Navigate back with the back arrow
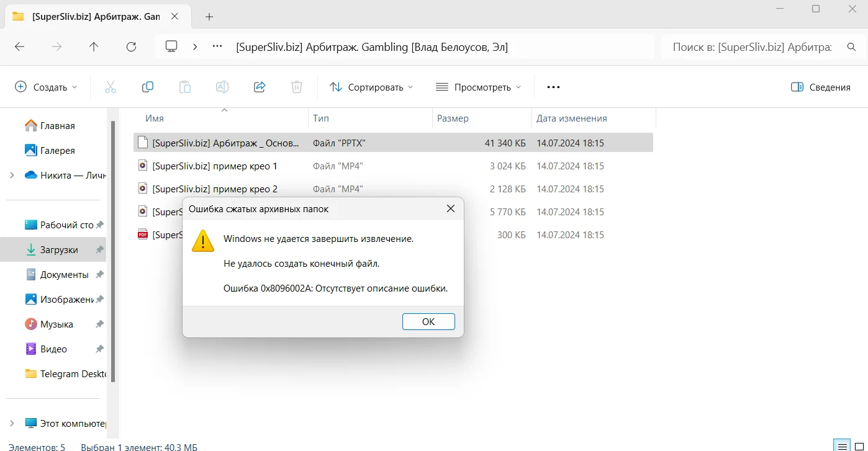Screen dimensions: 868x451 (20, 47)
